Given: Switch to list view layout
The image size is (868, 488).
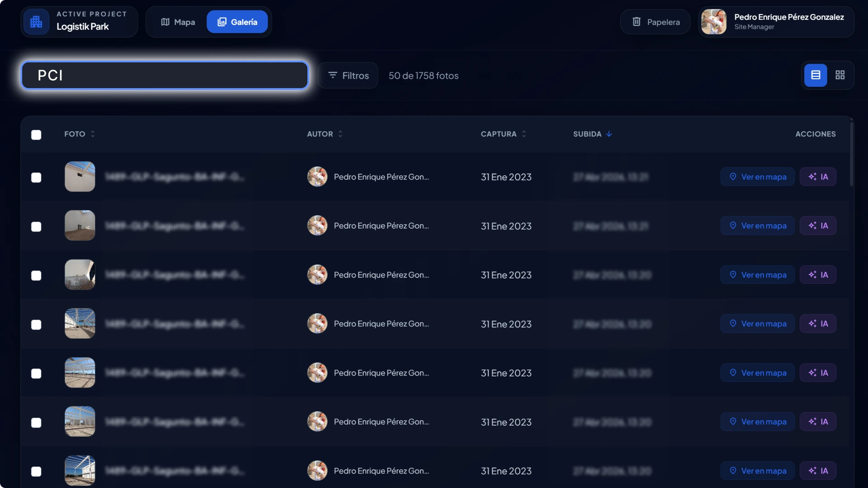Looking at the screenshot, I should point(816,75).
